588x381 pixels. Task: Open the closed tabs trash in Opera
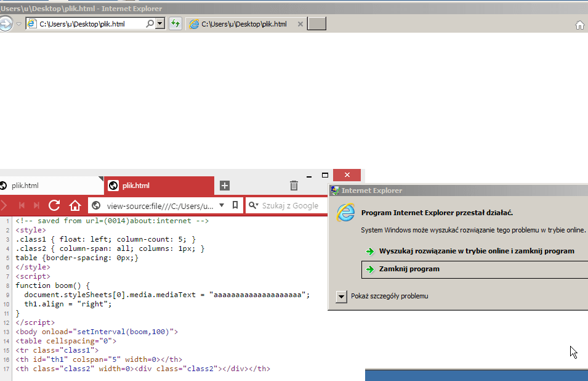(x=294, y=186)
